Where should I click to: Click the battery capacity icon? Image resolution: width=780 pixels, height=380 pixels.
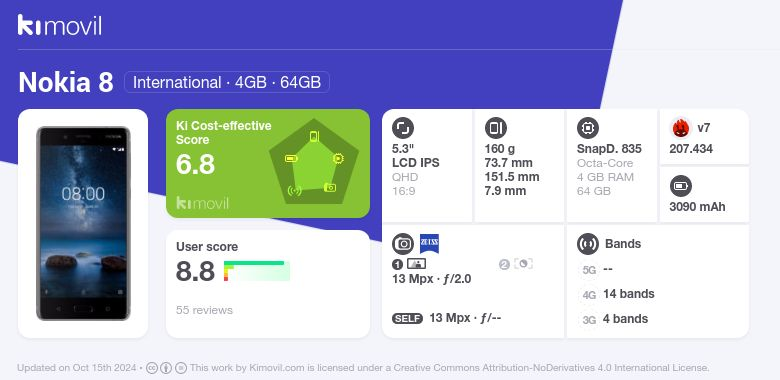(x=680, y=187)
